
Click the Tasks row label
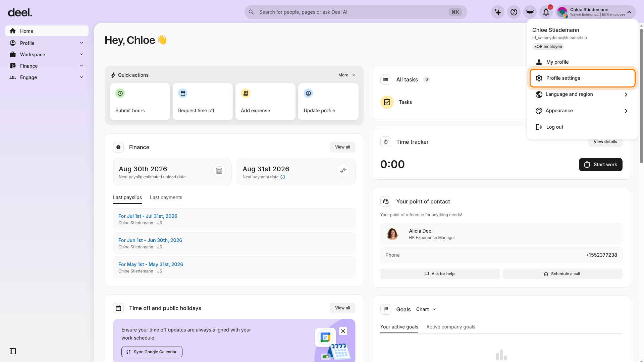point(406,102)
